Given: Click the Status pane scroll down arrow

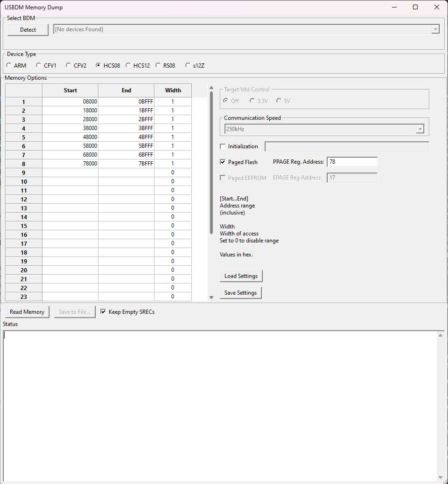Looking at the screenshot, I should (x=441, y=477).
